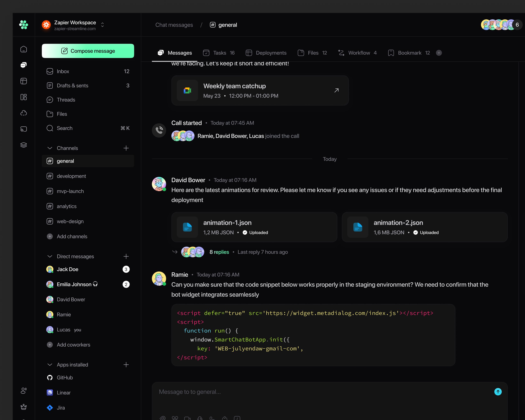Image resolution: width=525 pixels, height=420 pixels.
Task: Open the 8 replies thread
Action: click(219, 252)
